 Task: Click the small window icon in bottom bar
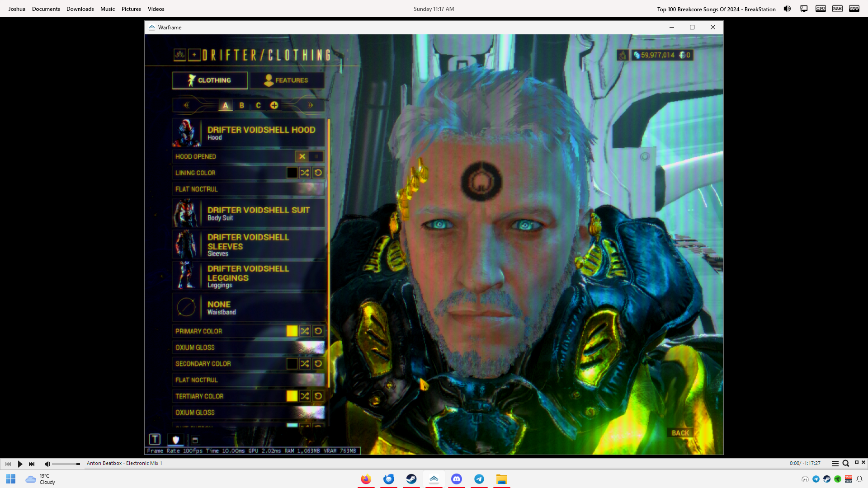click(195, 440)
